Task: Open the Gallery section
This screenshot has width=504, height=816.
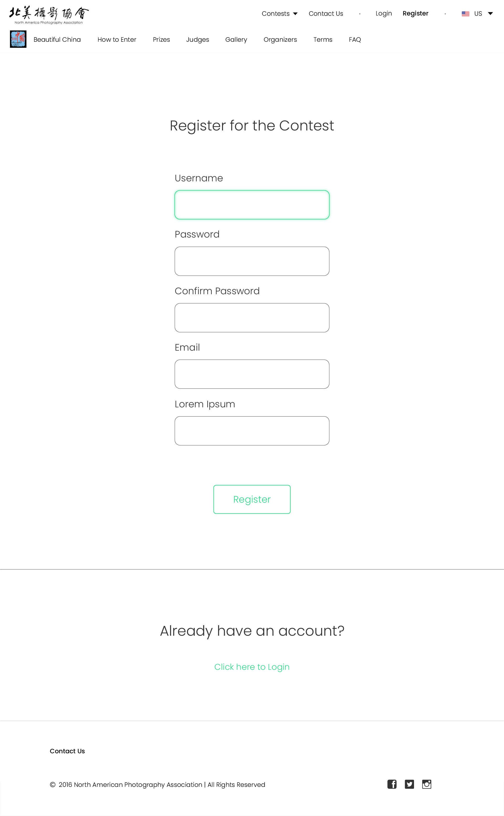Action: pyautogui.click(x=236, y=40)
